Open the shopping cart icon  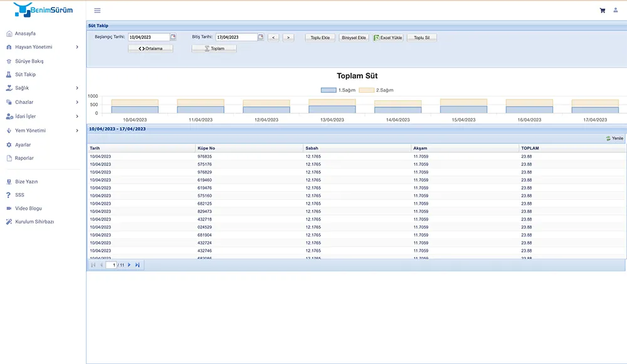(603, 11)
